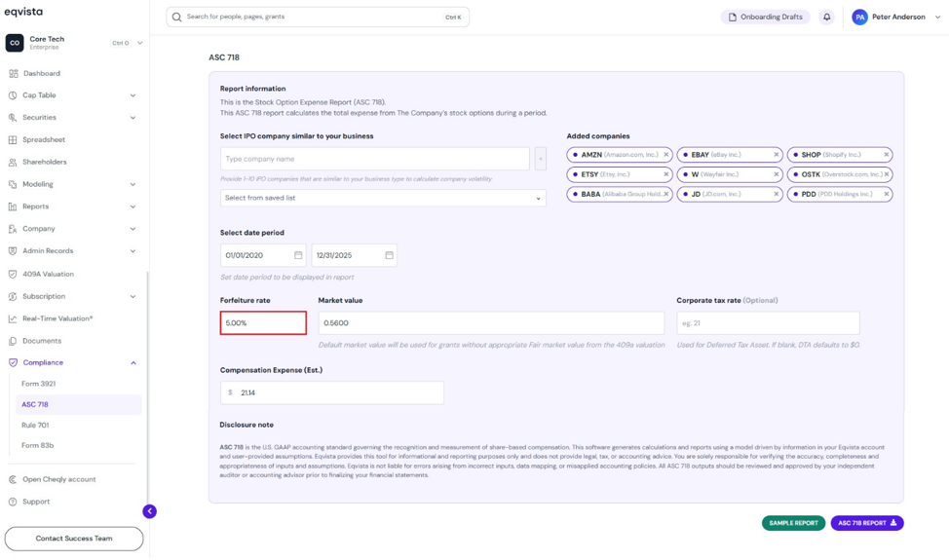Click the add company plus button
The width and height of the screenshot is (949, 560).
pos(541,159)
